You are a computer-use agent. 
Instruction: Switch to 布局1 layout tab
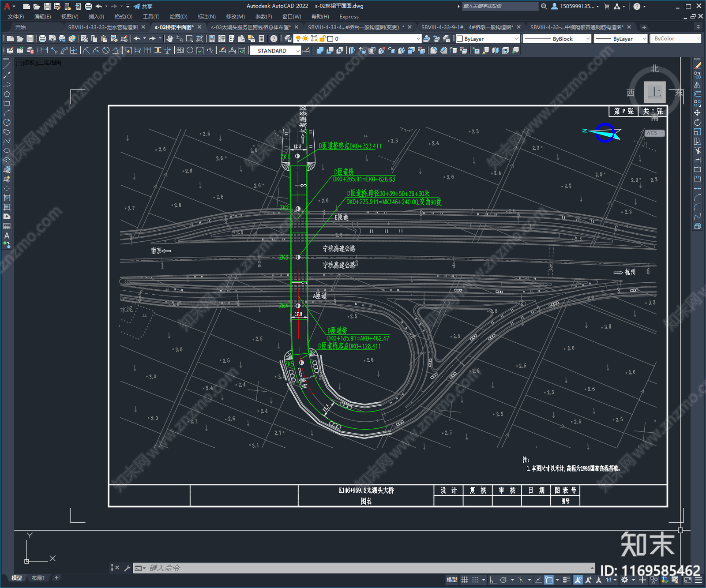coord(38,578)
